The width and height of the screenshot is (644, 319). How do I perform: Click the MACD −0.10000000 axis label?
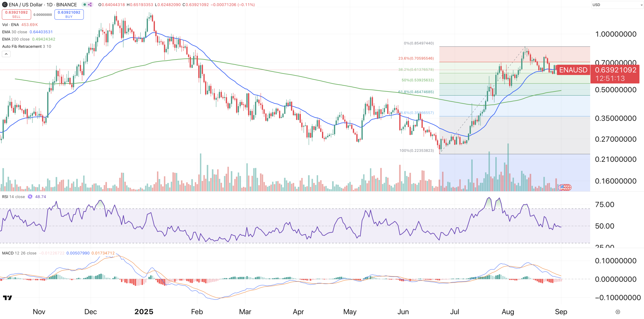pyautogui.click(x=618, y=298)
